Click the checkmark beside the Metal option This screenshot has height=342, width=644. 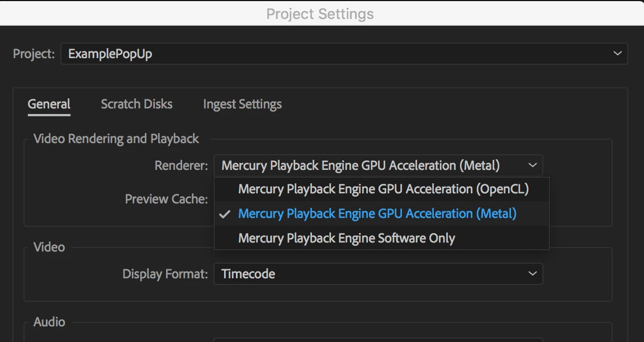[x=225, y=214]
